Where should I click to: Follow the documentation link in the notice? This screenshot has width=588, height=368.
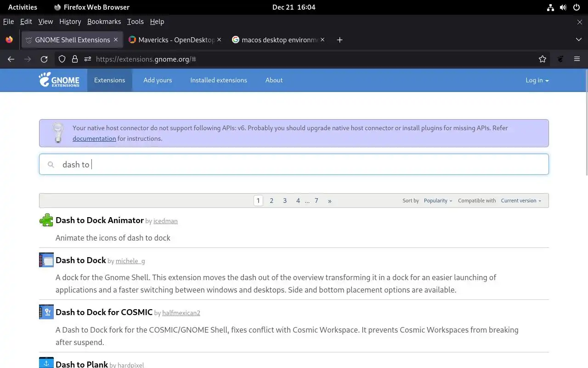94,138
